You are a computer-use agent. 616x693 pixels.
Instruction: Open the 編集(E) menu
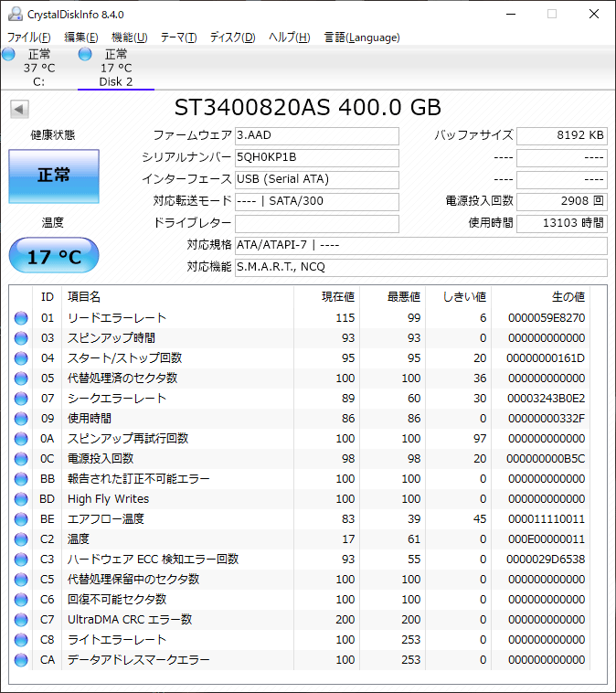click(80, 37)
